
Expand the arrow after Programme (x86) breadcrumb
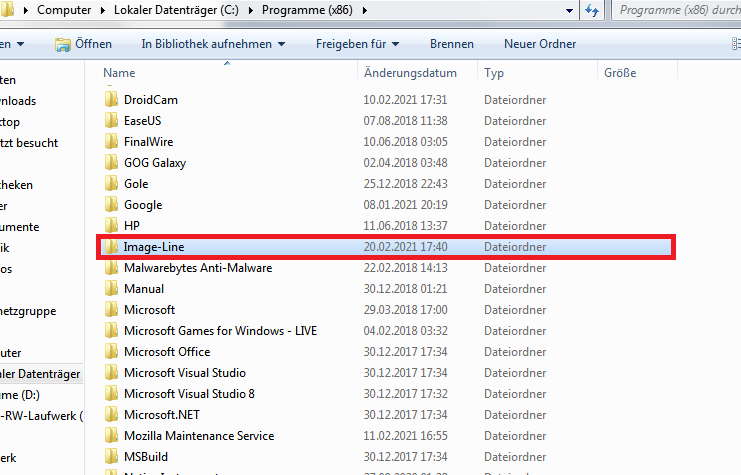coord(364,10)
